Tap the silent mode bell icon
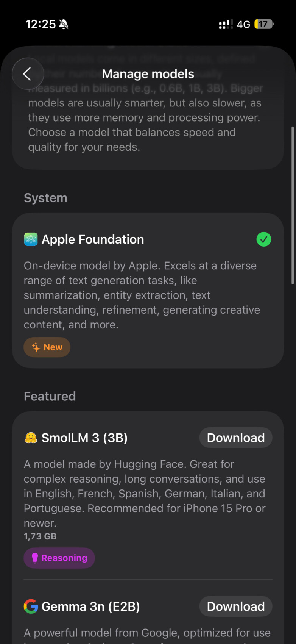 coord(64,25)
